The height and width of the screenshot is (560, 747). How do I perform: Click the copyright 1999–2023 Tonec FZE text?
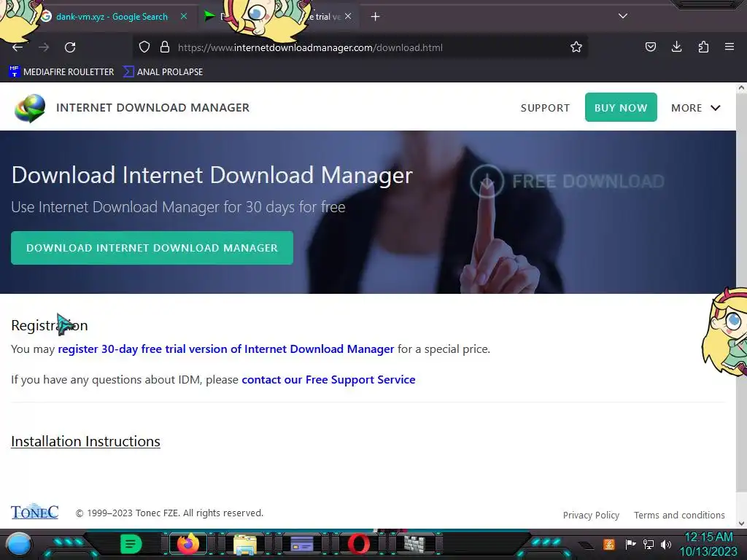(169, 513)
